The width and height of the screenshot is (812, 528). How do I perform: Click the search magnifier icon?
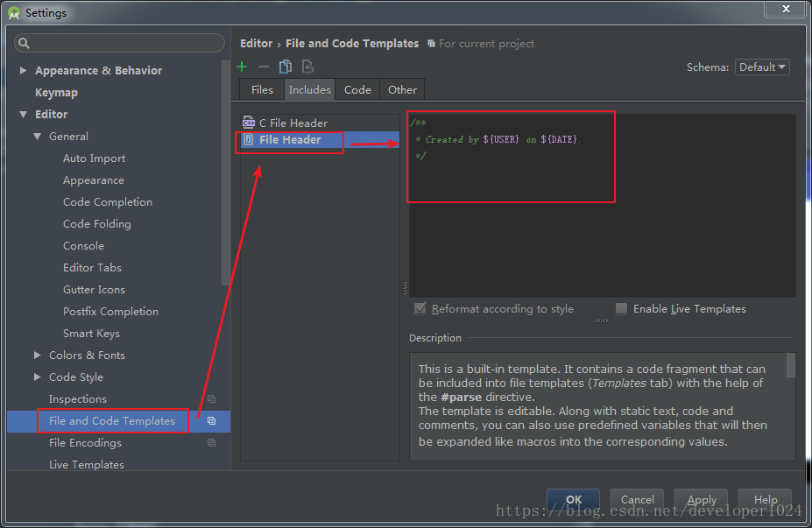[24, 43]
